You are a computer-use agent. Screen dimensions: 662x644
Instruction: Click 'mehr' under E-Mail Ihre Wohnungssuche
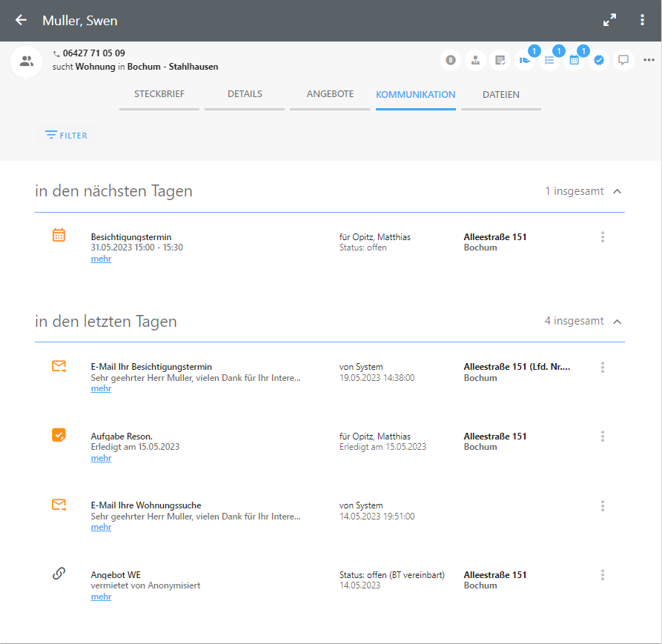click(x=101, y=527)
